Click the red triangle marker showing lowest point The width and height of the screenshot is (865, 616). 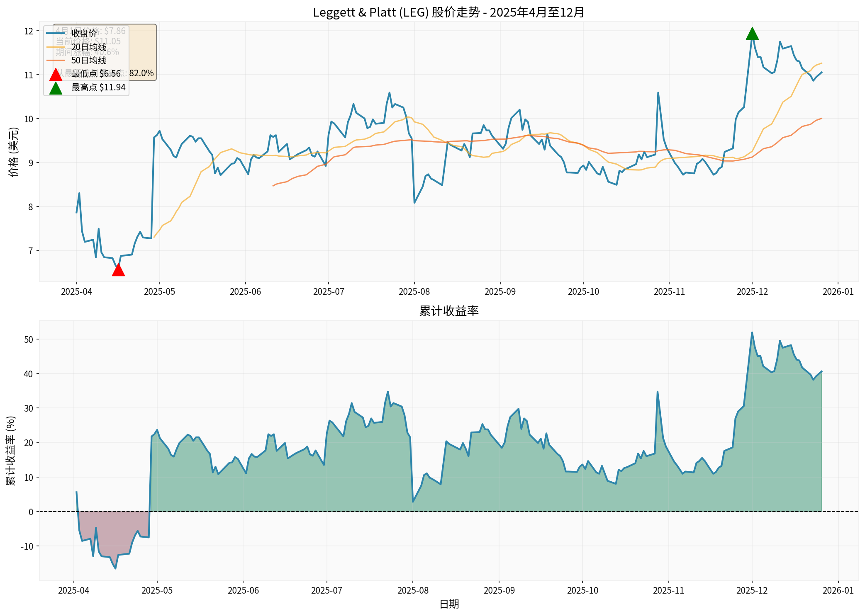[118, 270]
